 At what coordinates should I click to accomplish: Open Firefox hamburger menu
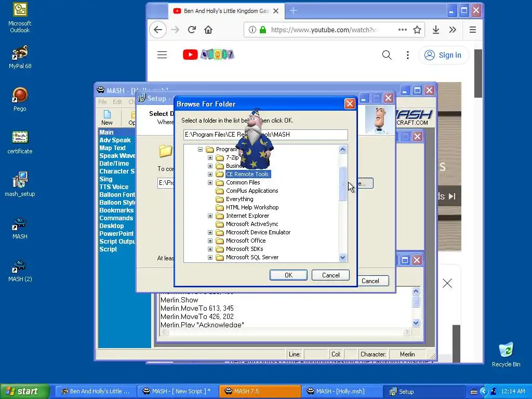point(473,30)
